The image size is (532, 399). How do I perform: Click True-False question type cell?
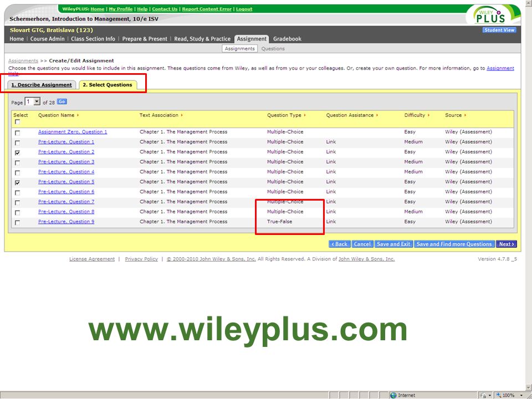pos(279,222)
